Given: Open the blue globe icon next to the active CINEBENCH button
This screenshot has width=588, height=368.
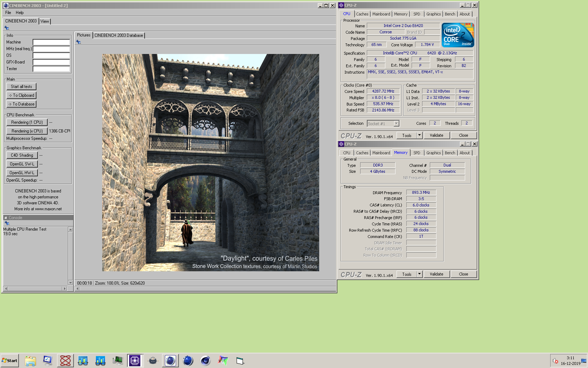Looking at the screenshot, I should pos(188,360).
